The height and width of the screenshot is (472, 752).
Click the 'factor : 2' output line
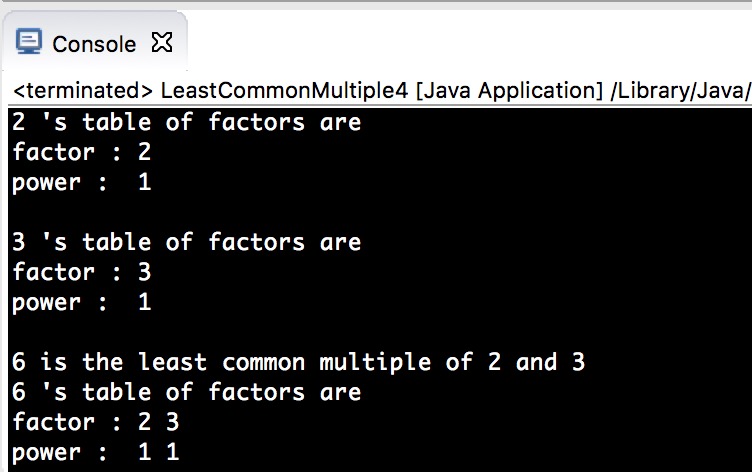(82, 153)
